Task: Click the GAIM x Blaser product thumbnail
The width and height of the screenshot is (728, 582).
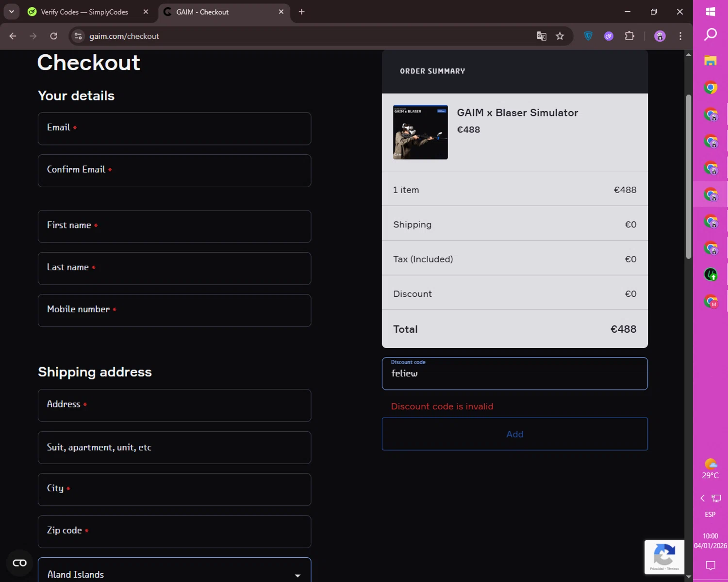Action: [420, 132]
